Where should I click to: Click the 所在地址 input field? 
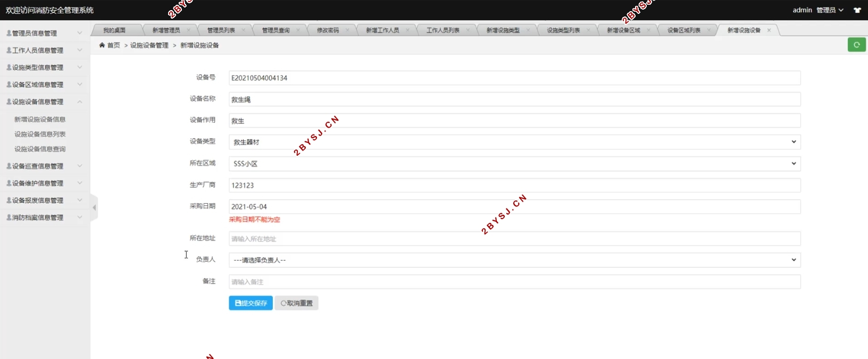[514, 239]
